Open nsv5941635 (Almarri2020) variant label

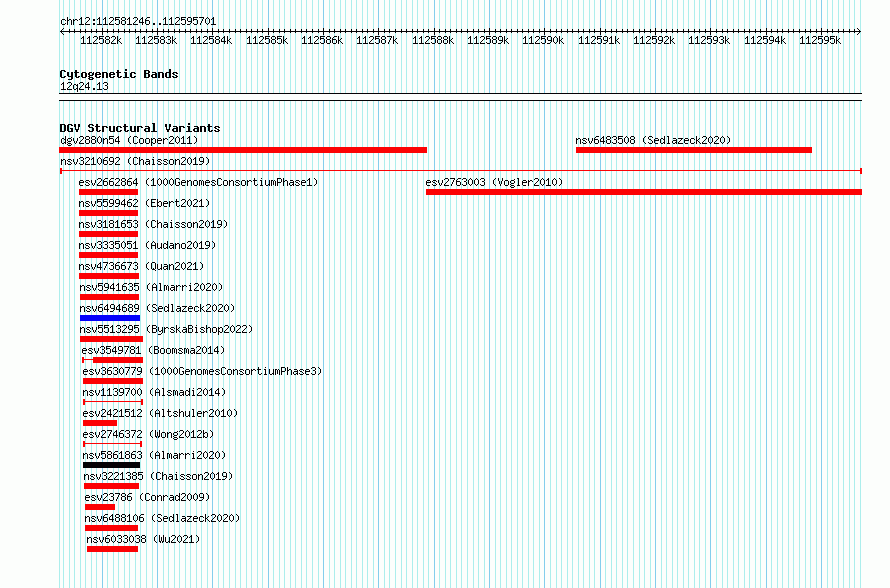tap(151, 287)
